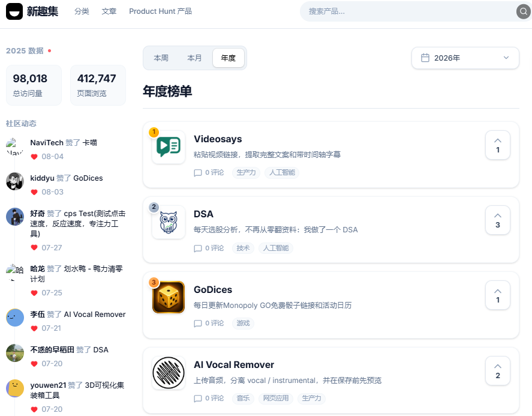Open 分类 in navigation

click(82, 11)
